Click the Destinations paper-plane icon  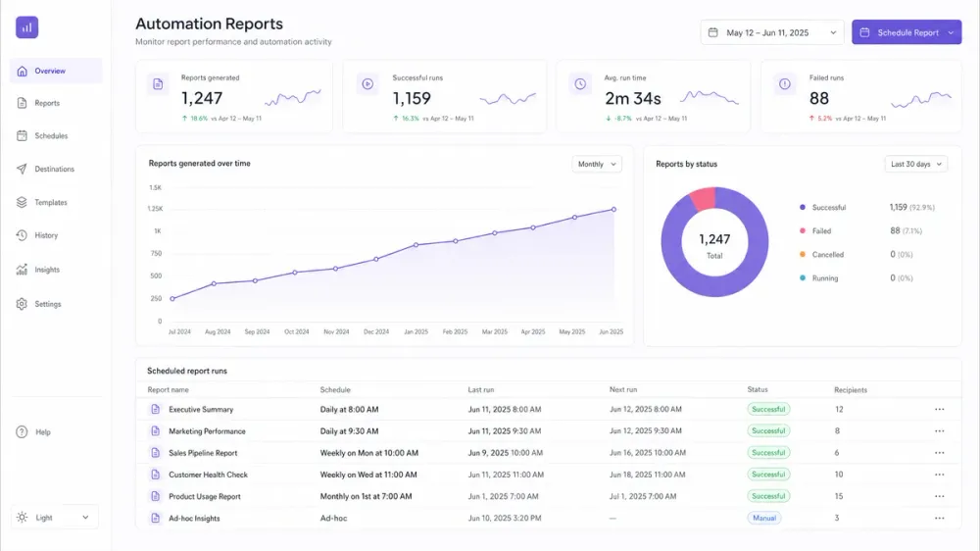22,169
